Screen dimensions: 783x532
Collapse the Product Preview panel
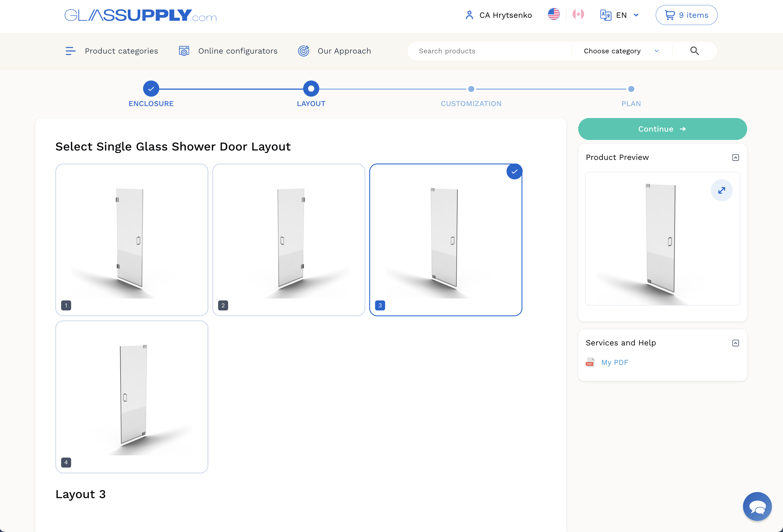pos(735,158)
